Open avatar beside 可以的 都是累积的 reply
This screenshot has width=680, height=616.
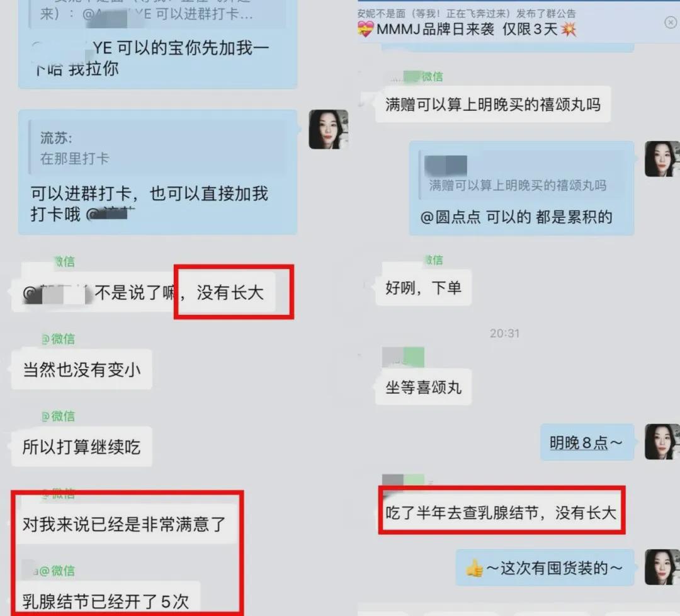tap(662, 159)
